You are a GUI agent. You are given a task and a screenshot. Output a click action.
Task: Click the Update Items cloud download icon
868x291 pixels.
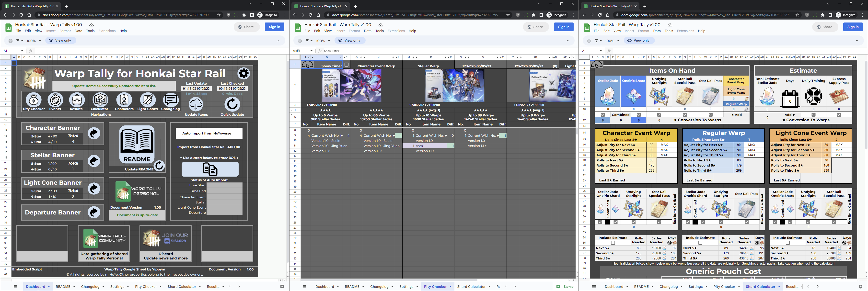tap(196, 104)
